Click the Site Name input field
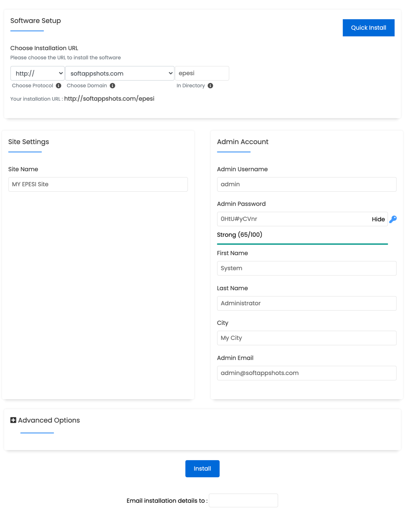This screenshot has height=532, width=405. point(98,184)
